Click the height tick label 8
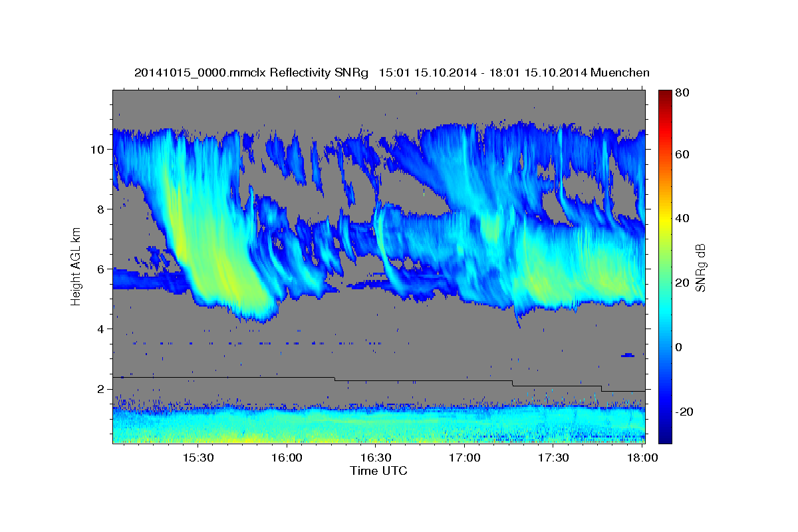 [102, 209]
